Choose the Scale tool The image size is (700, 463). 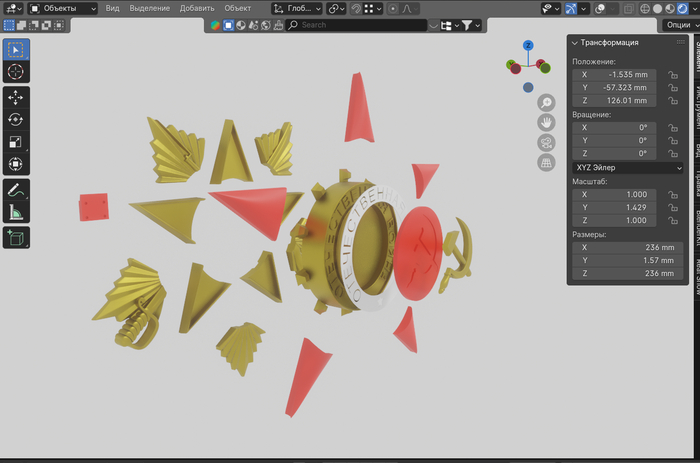tap(16, 142)
